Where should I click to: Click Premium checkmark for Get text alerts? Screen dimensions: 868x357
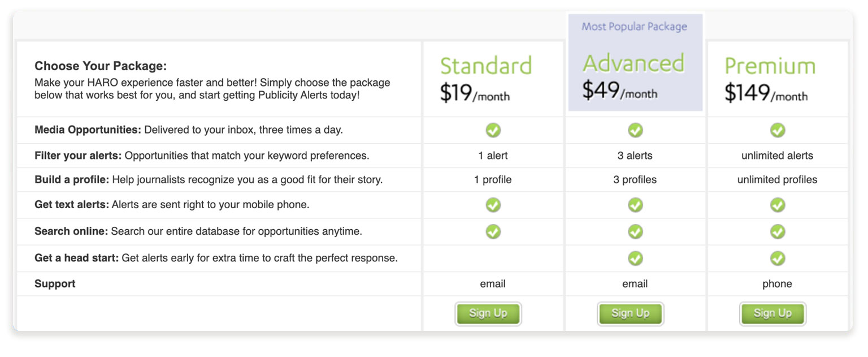pos(778,205)
